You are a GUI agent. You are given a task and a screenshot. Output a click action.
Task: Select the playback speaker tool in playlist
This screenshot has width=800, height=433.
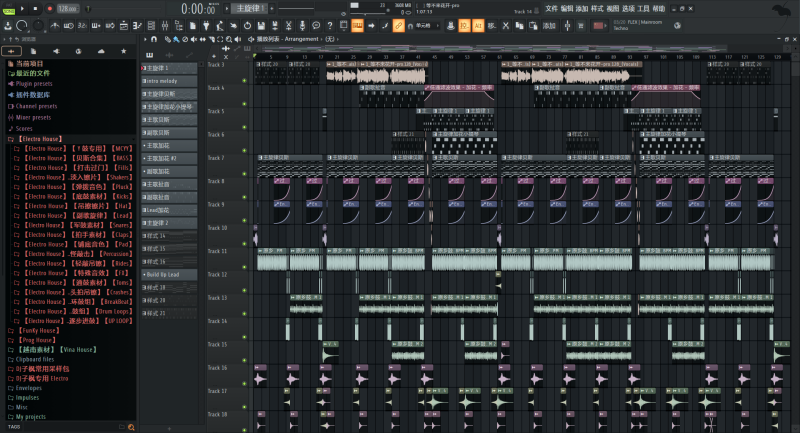click(x=238, y=39)
